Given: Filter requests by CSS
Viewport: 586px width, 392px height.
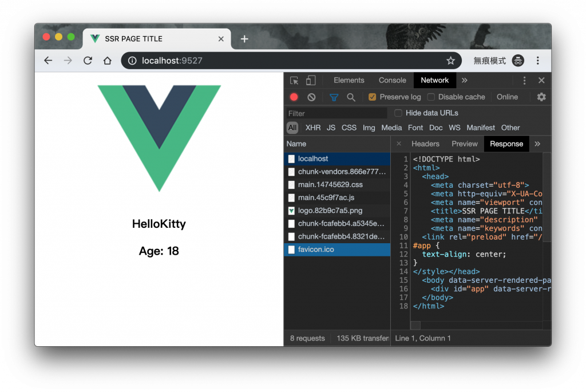Looking at the screenshot, I should 349,128.
